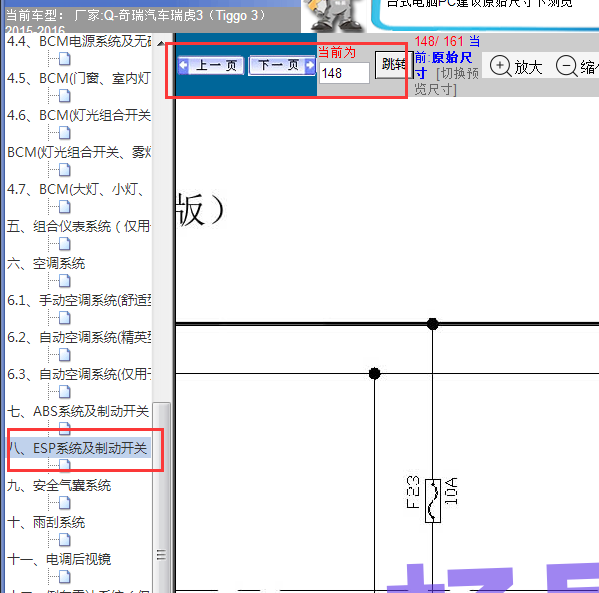This screenshot has height=593, width=599.
Task: Open page icon under 十、雨刮系统
Action: pyautogui.click(x=65, y=540)
